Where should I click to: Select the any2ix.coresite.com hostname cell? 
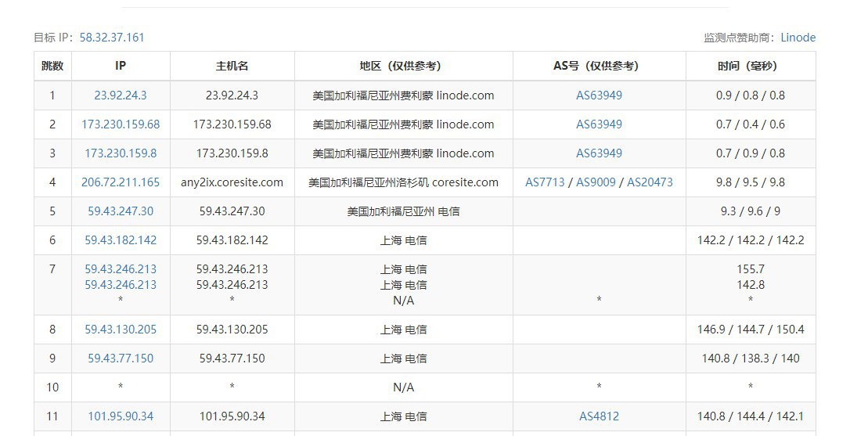[x=232, y=182]
